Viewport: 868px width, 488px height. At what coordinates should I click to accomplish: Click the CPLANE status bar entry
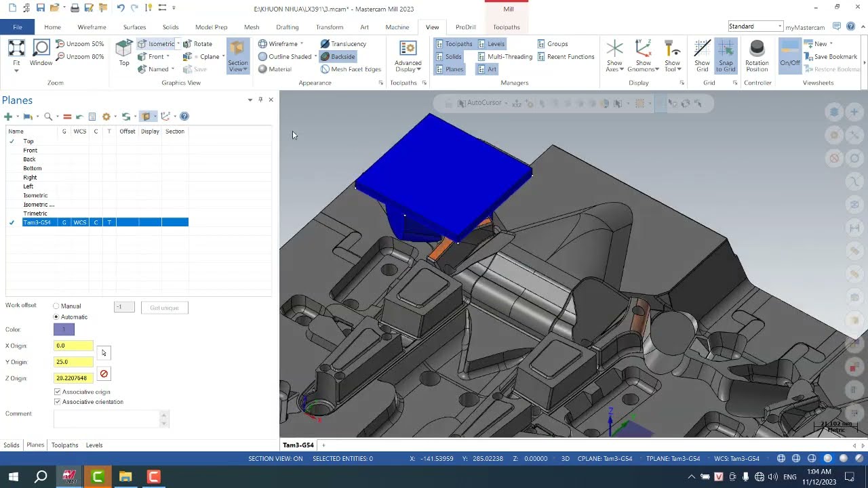[x=605, y=459]
